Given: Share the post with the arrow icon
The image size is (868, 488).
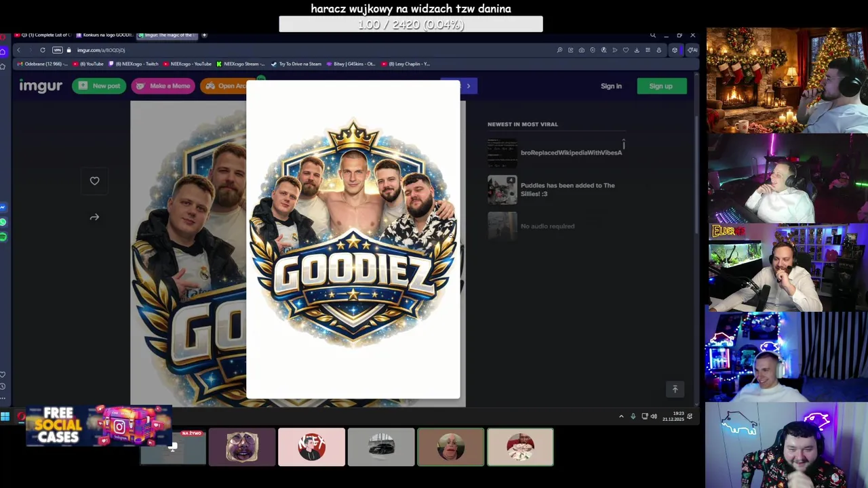Looking at the screenshot, I should (x=94, y=218).
